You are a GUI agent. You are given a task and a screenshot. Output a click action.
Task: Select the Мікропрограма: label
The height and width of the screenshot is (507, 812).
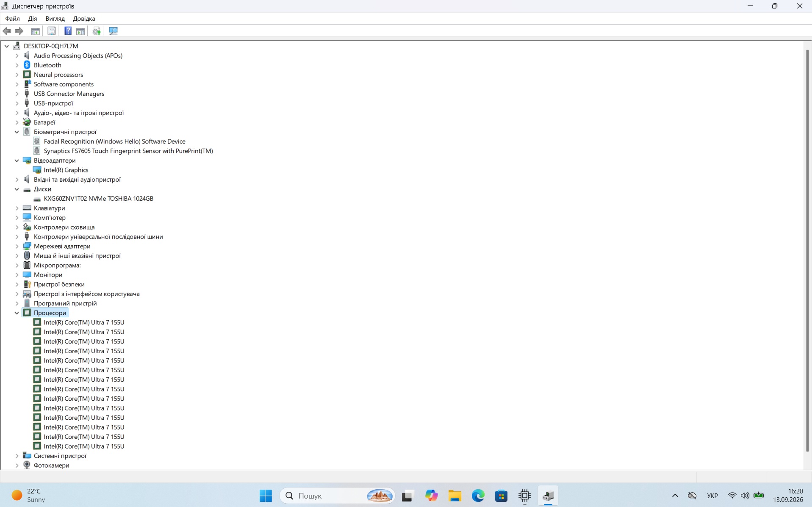[57, 265]
